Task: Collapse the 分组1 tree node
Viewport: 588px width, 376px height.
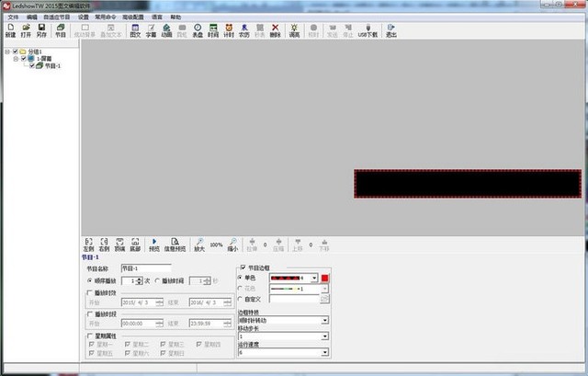Action: point(7,51)
